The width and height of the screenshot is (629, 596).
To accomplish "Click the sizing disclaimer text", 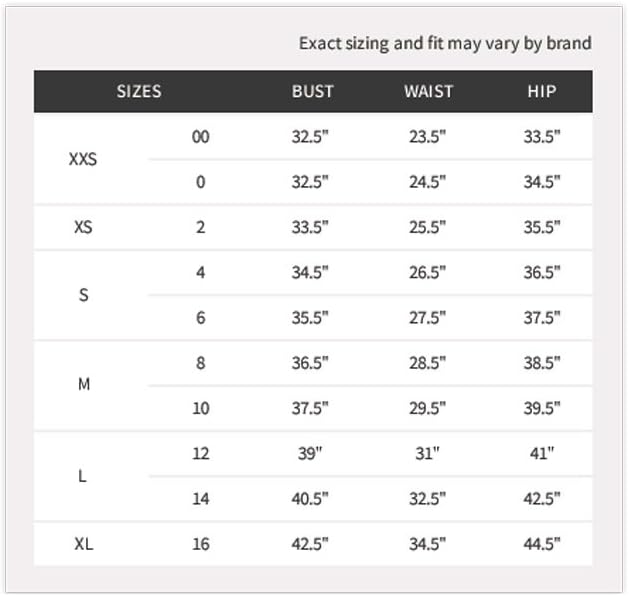I will [445, 43].
